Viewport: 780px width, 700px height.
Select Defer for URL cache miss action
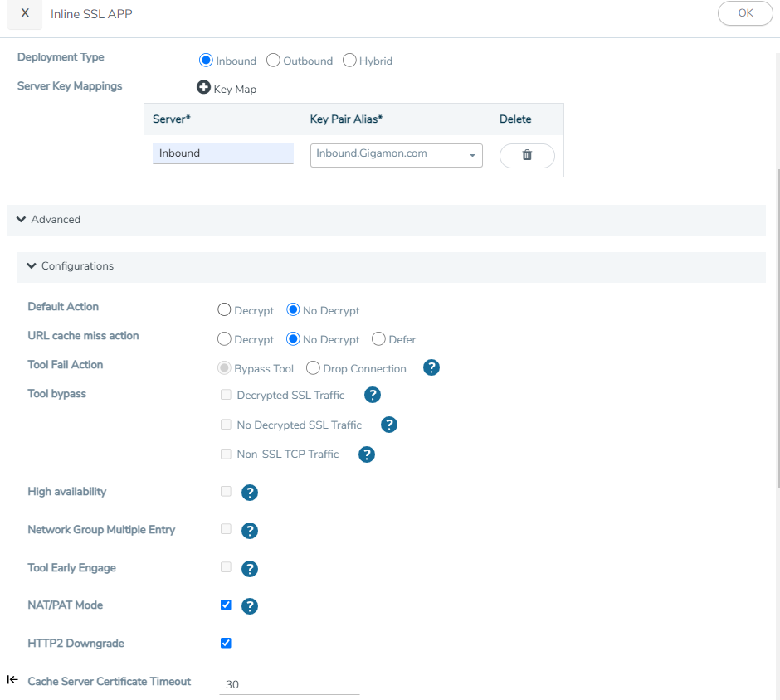tap(378, 339)
